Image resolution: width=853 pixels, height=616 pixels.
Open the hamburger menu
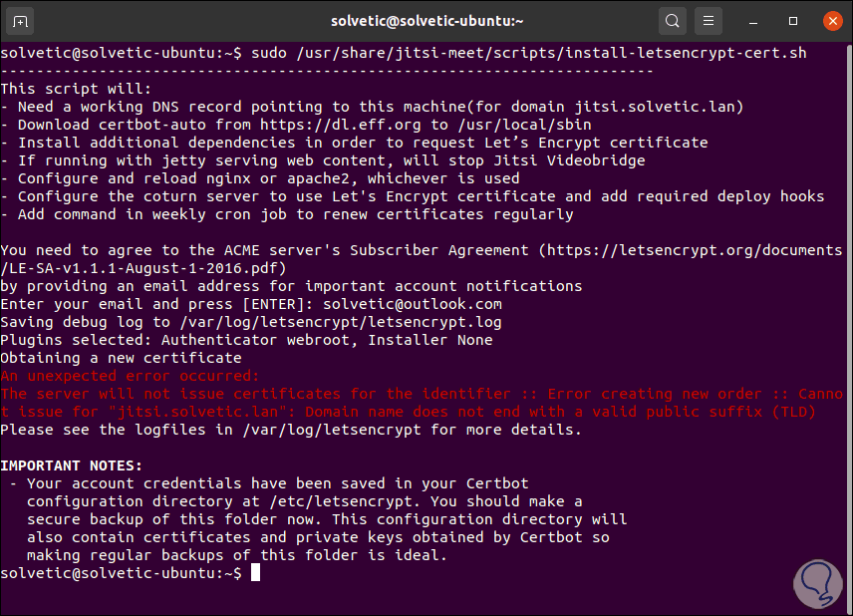click(x=708, y=21)
